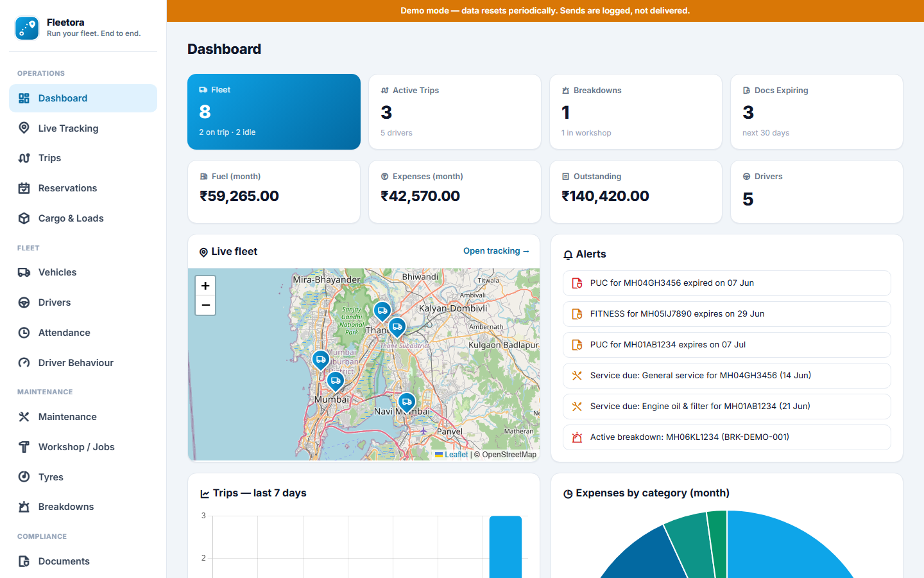
Task: Select the Trips route icon
Action: click(x=24, y=158)
